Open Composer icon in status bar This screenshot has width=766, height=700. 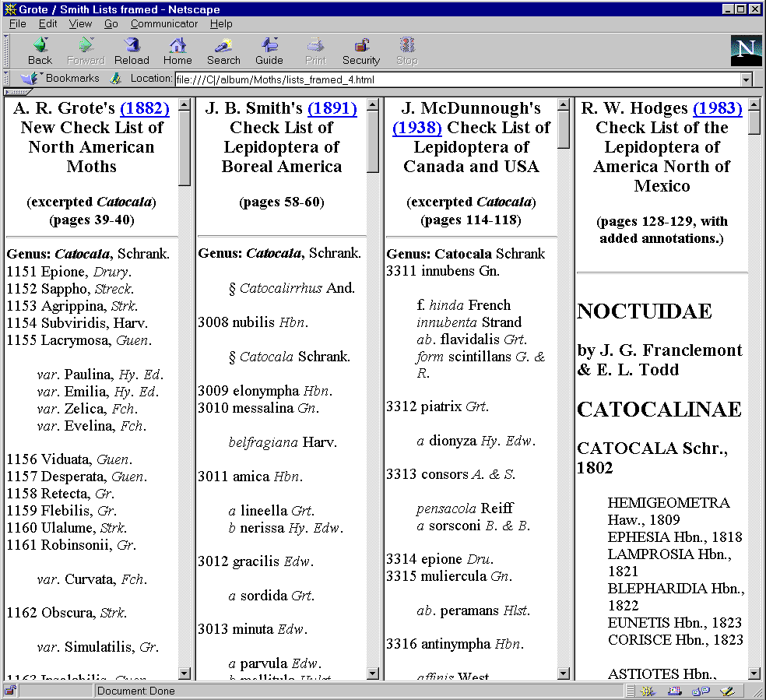pos(727,691)
